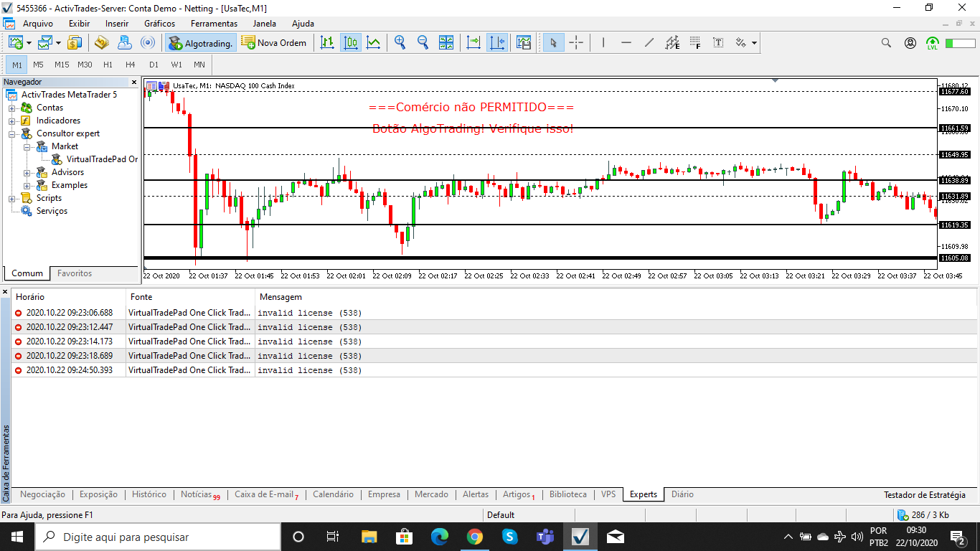Open Microsoft Teams from the taskbar
The image size is (980, 551).
pyautogui.click(x=545, y=537)
